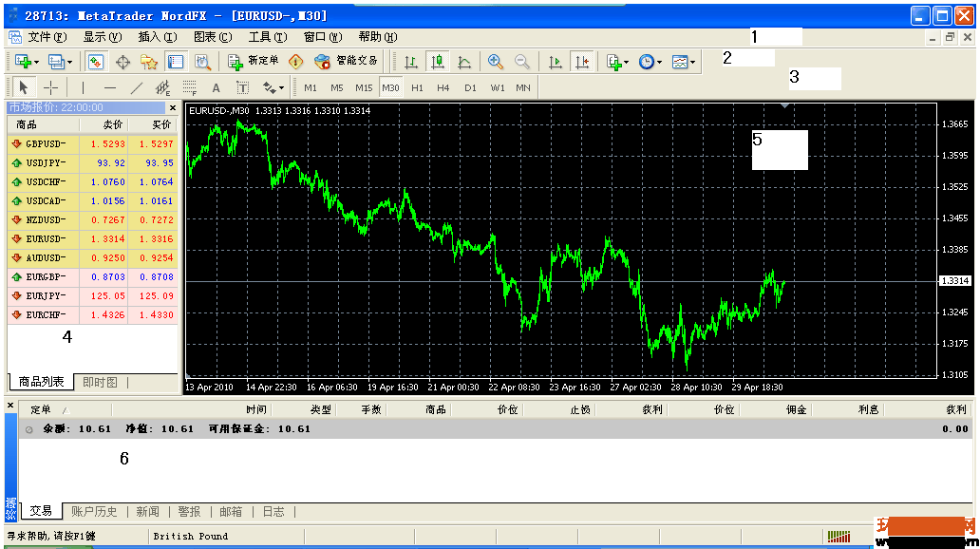Open the indicators list dropdown arrow
This screenshot has height=549, width=980.
coord(626,62)
